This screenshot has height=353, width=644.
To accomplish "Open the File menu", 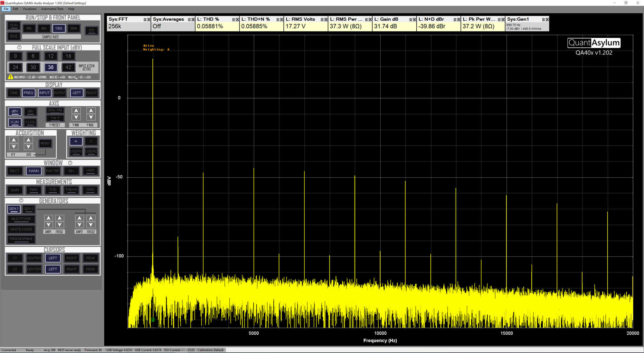I will pos(6,9).
